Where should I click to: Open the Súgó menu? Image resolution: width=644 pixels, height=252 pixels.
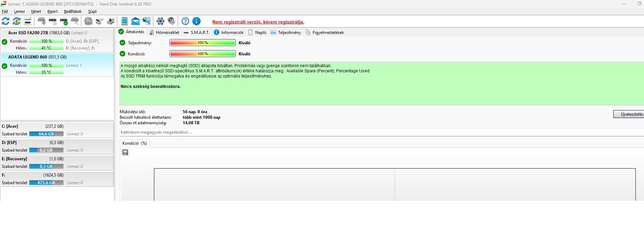pyautogui.click(x=92, y=11)
